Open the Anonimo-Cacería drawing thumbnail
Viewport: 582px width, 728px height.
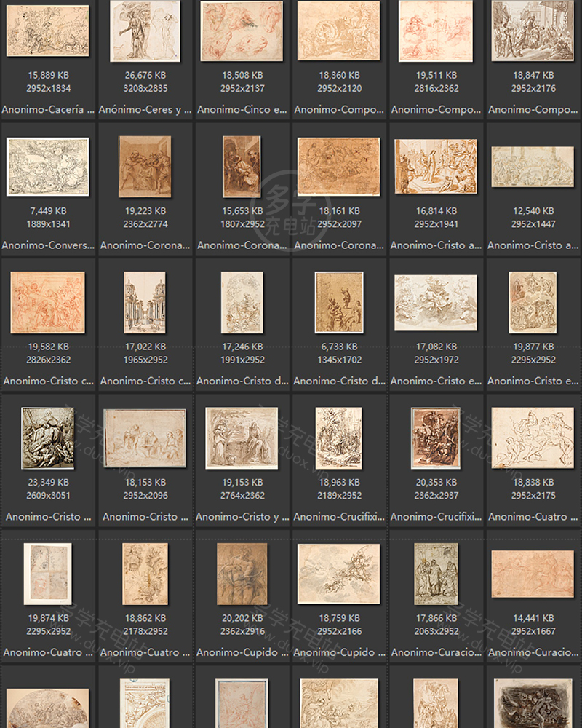pyautogui.click(x=48, y=31)
